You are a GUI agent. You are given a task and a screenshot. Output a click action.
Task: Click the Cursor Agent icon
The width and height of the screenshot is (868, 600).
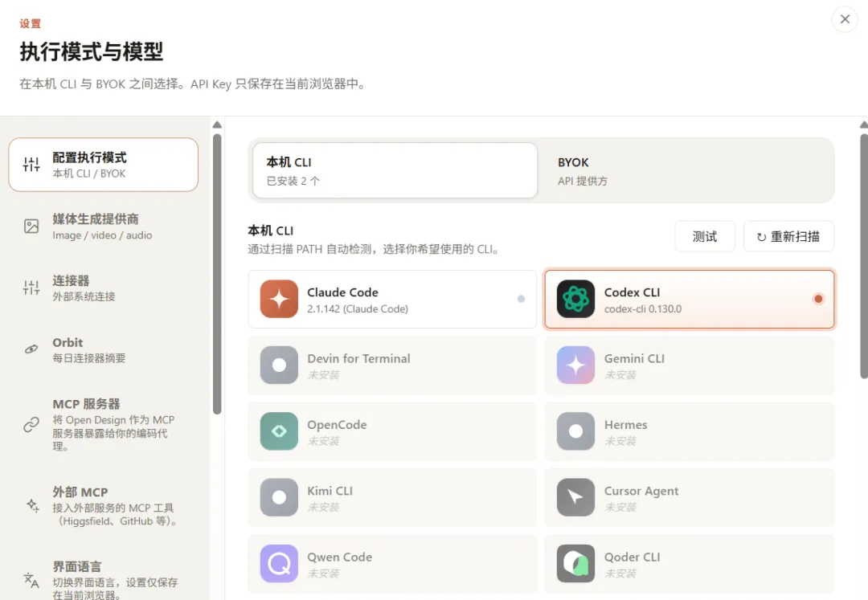pyautogui.click(x=575, y=498)
